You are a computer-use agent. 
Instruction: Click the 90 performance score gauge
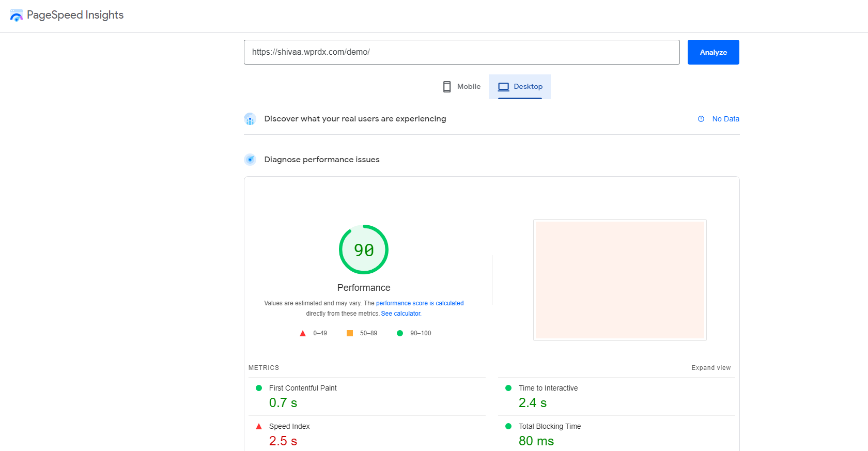point(364,250)
